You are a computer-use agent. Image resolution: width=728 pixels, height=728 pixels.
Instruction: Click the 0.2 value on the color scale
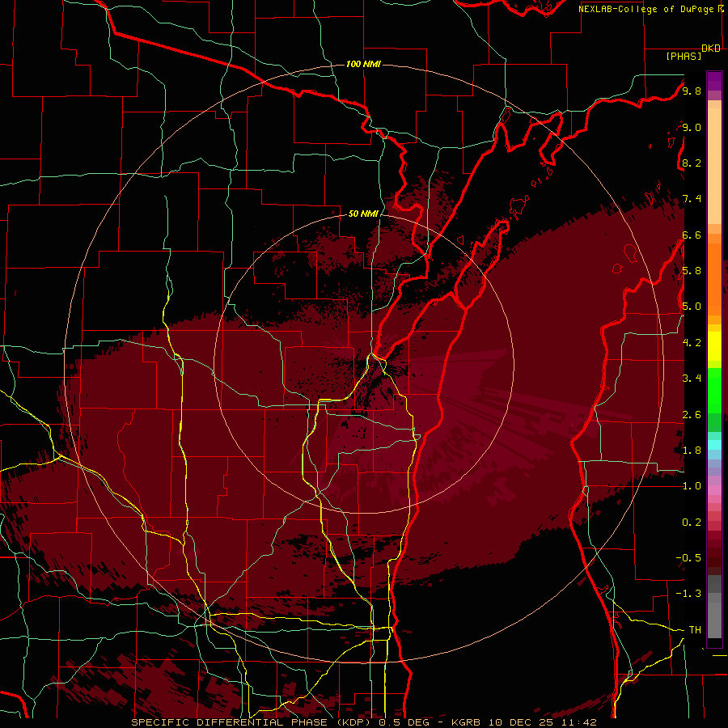[692, 523]
